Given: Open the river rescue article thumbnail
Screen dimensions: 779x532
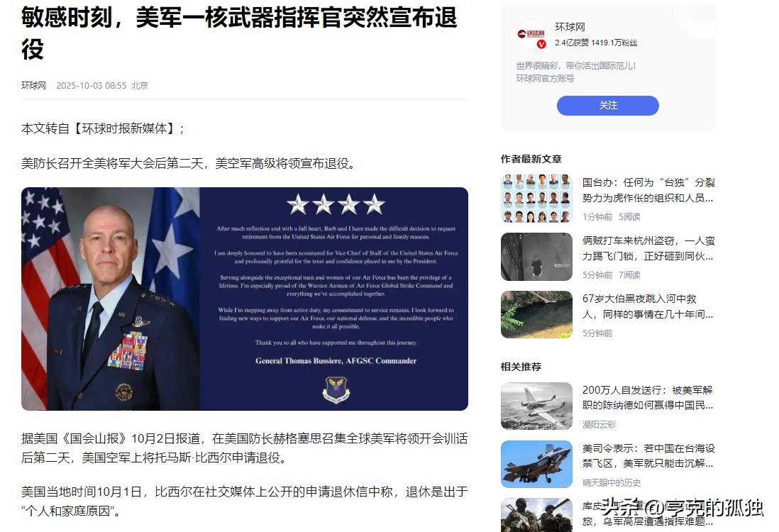Looking at the screenshot, I should 536,314.
